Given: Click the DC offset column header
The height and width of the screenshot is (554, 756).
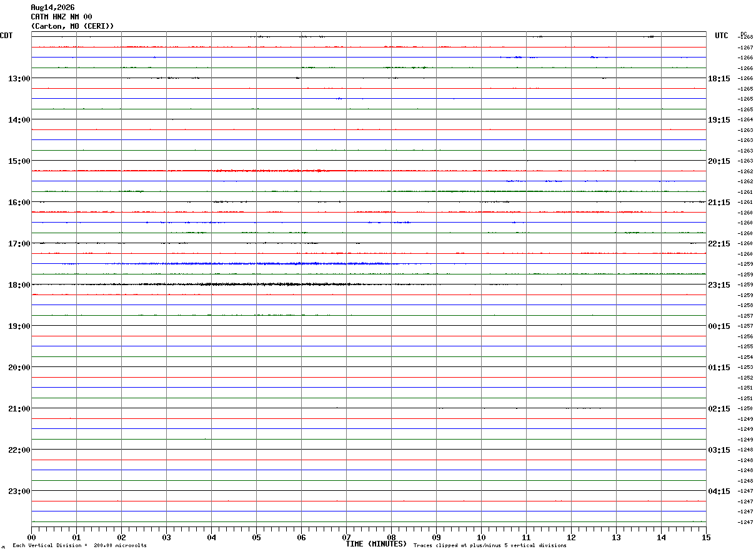Looking at the screenshot, I should point(744,34).
